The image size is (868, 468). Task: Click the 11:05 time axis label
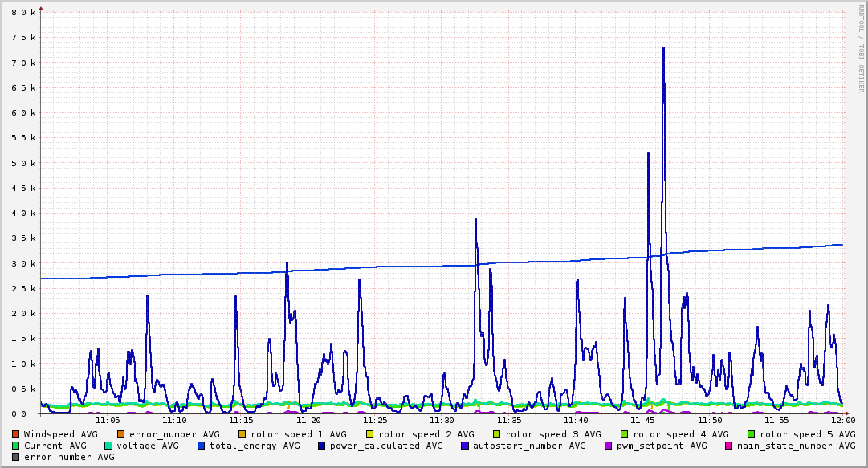tap(108, 420)
